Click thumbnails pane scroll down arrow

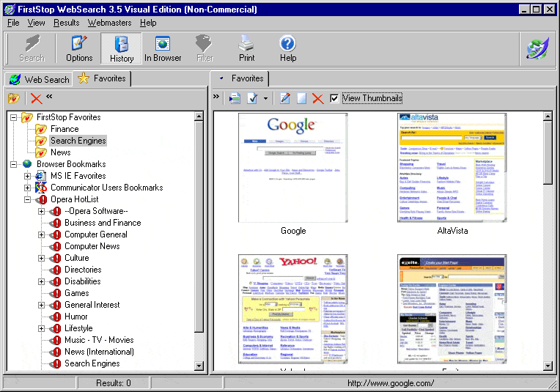point(548,366)
